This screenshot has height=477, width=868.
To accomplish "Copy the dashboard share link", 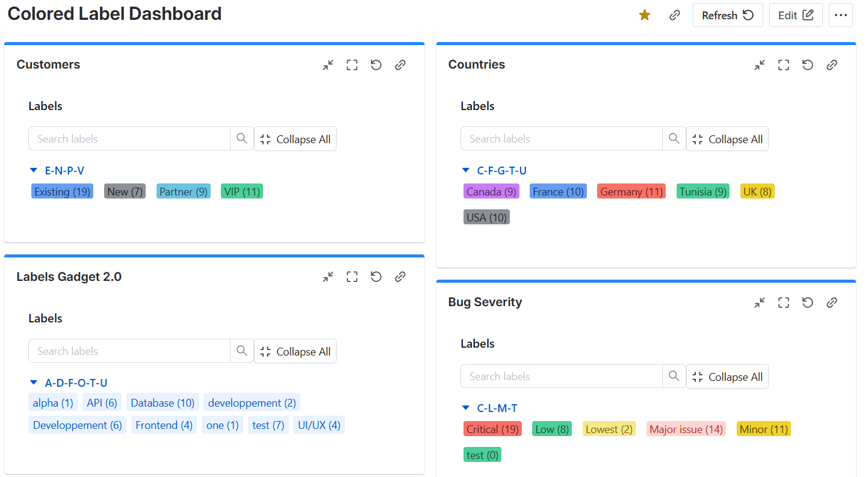I will [674, 15].
